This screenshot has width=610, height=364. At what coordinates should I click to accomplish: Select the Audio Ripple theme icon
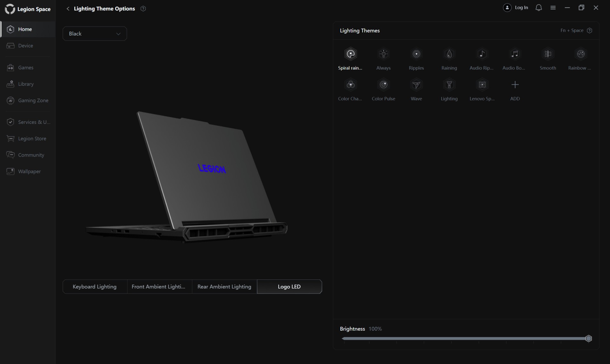(482, 54)
